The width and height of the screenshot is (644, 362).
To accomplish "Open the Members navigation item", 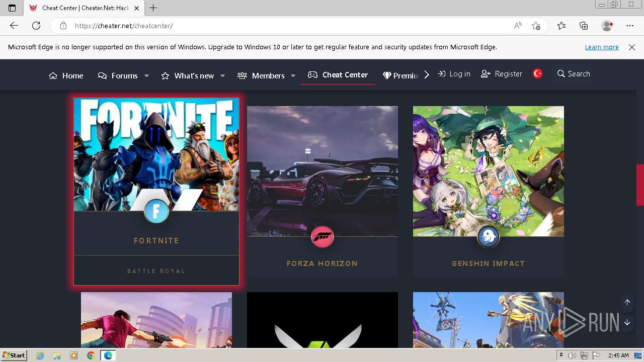I will click(261, 76).
